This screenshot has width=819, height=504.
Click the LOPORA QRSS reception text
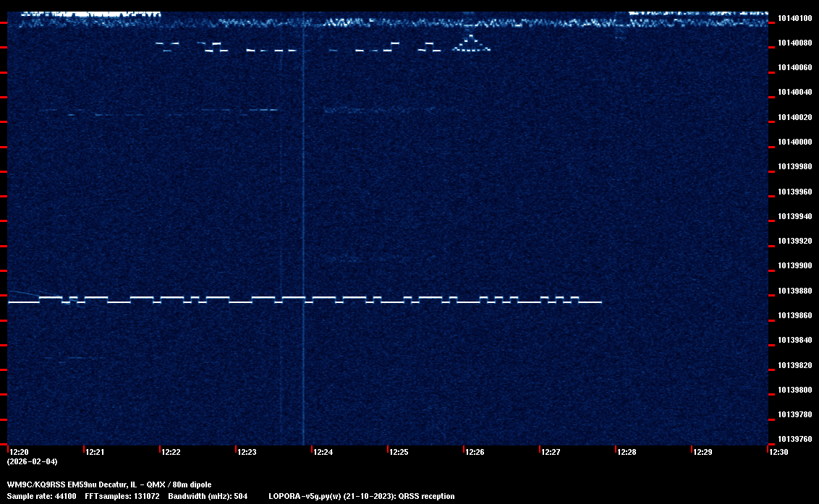tap(361, 497)
